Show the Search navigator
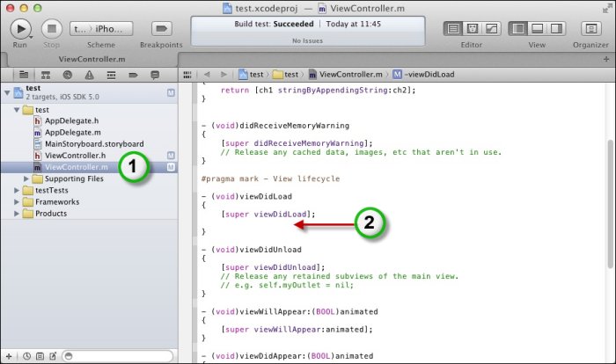This screenshot has width=616, height=364. tap(68, 75)
